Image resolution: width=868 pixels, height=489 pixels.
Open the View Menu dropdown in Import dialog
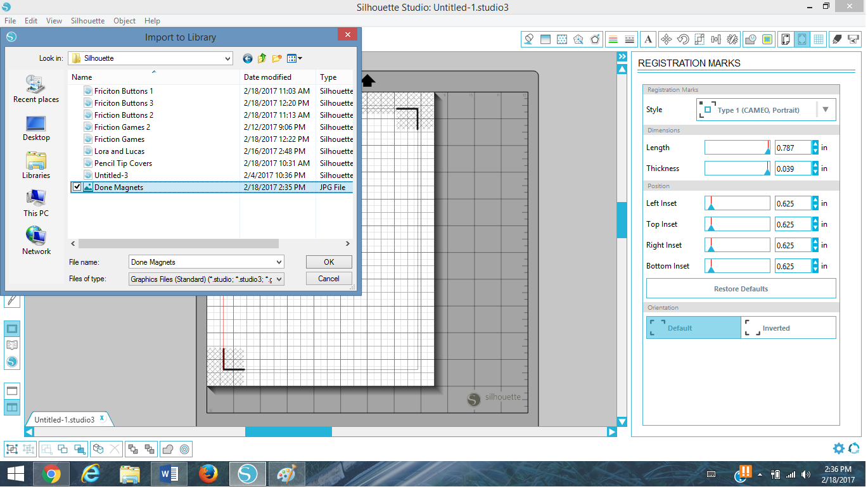(295, 58)
